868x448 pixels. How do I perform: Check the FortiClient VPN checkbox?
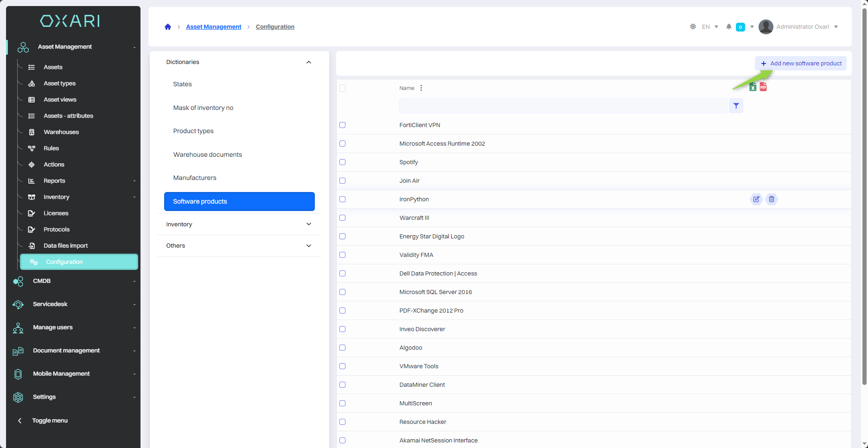(x=343, y=125)
